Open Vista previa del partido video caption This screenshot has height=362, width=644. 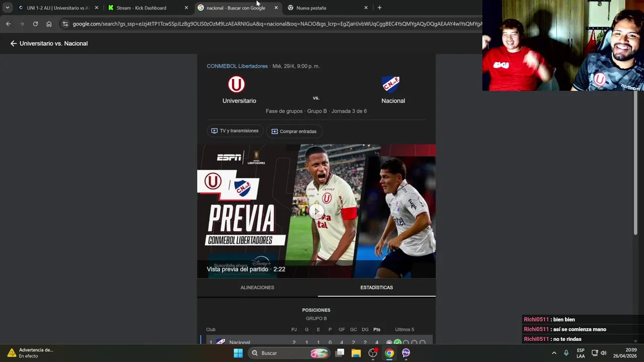point(246,269)
